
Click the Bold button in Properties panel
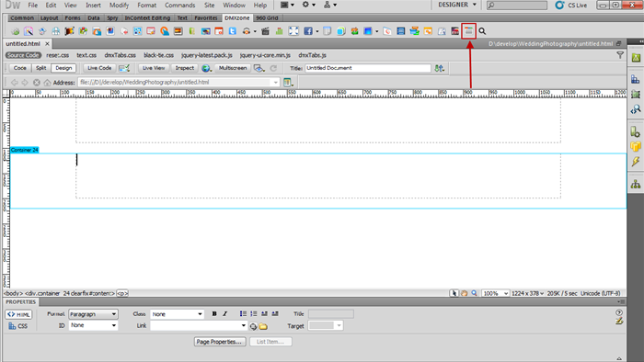214,314
